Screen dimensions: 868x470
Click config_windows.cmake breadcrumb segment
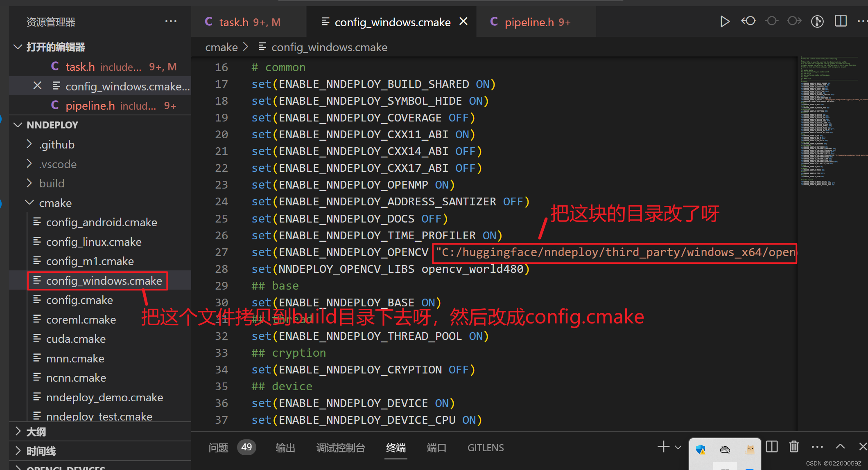click(329, 47)
